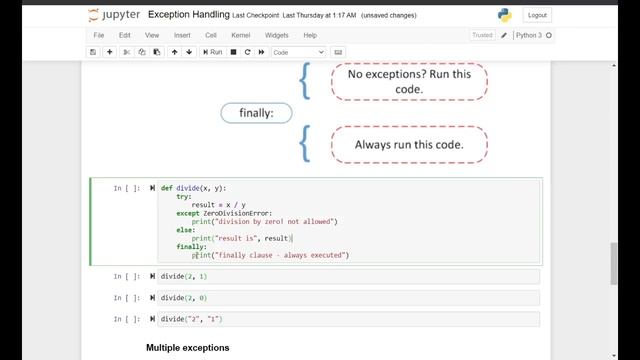Image resolution: width=640 pixels, height=360 pixels.
Task: Click the Trusted notebook button
Action: tap(482, 36)
